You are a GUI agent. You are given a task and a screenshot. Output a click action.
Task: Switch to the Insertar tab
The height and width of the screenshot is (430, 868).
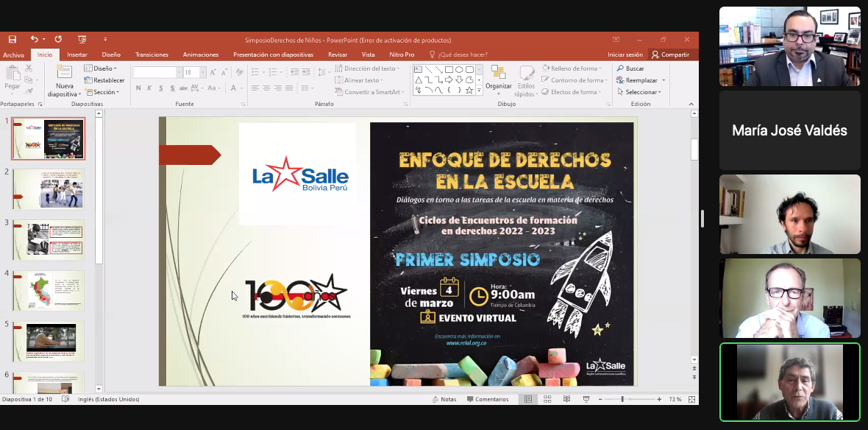[77, 55]
